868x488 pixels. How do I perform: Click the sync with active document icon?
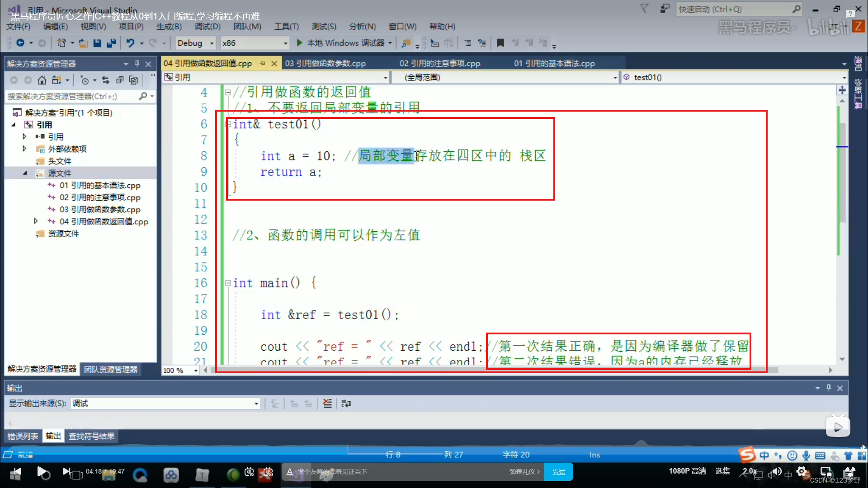(x=106, y=80)
